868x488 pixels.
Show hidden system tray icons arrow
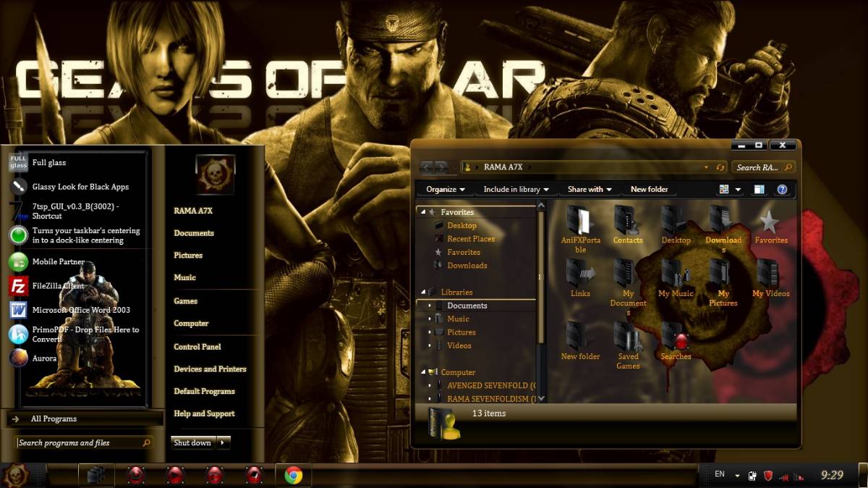coord(737,476)
